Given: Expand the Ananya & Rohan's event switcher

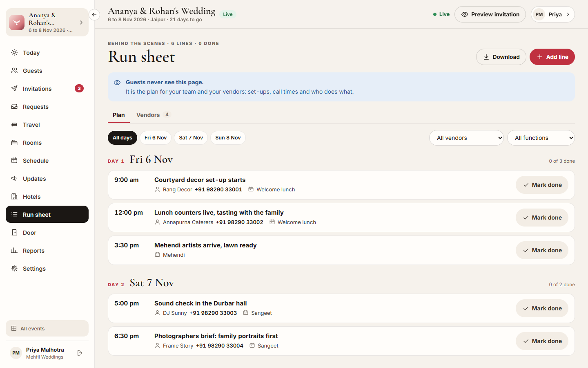Looking at the screenshot, I should [47, 22].
